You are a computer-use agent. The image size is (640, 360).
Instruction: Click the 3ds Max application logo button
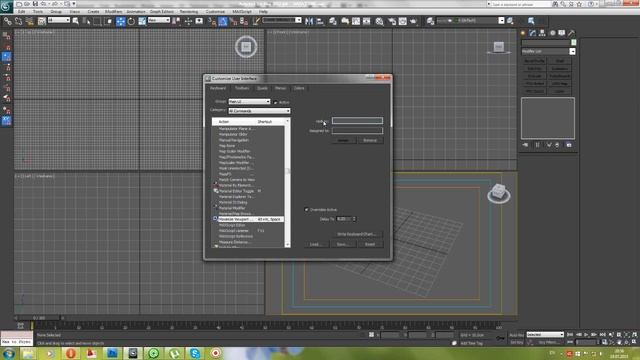coord(6,7)
